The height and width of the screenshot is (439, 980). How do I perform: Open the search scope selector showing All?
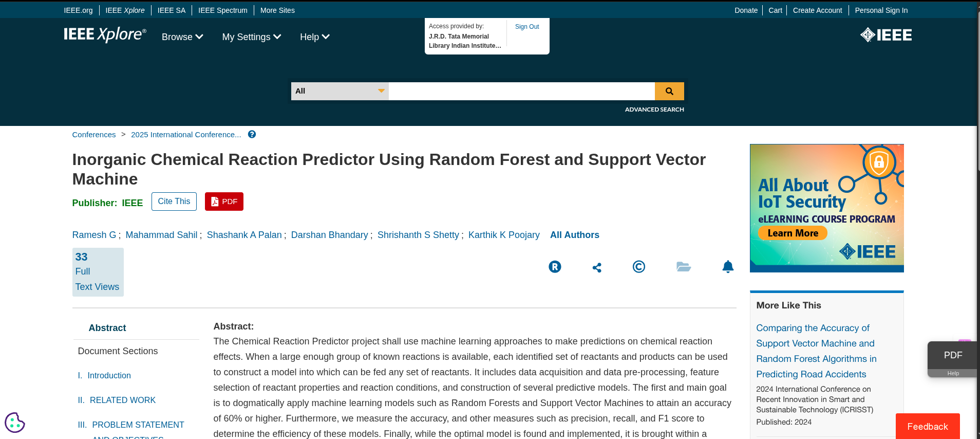click(339, 91)
